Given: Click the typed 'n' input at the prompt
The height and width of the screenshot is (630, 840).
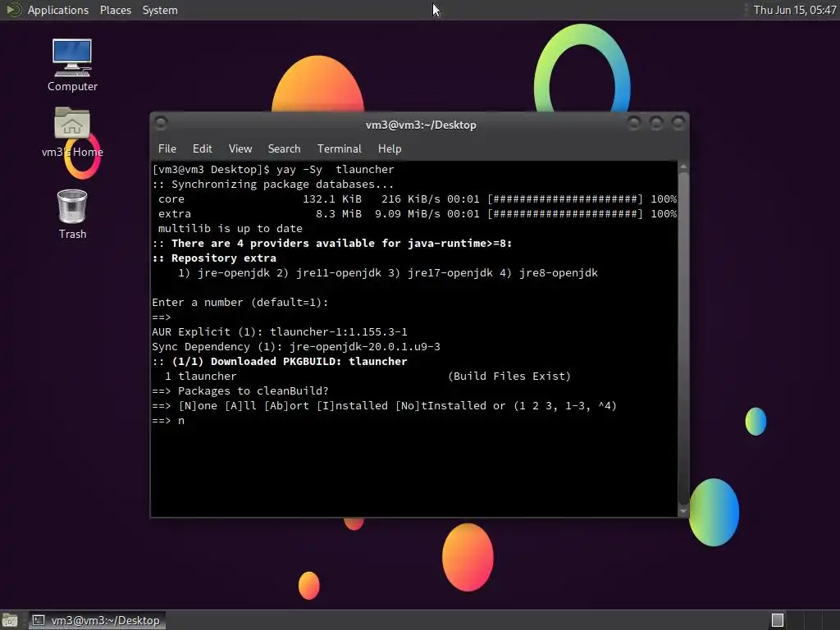Looking at the screenshot, I should 181,421.
